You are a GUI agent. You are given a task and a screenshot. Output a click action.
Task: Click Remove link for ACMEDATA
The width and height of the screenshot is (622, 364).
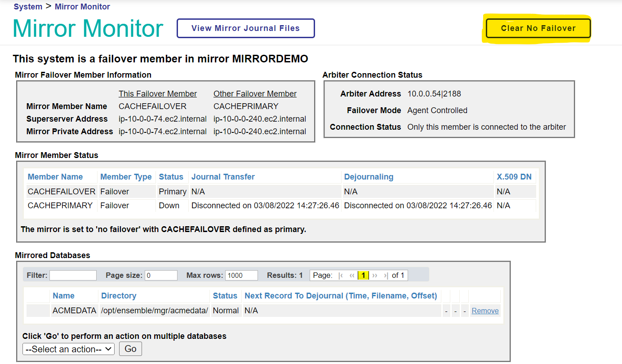[x=485, y=311]
